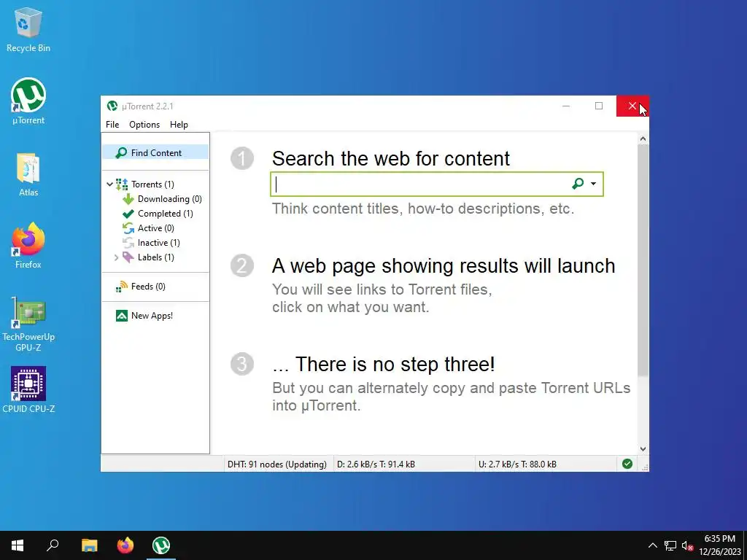Image resolution: width=747 pixels, height=560 pixels.
Task: Launch Firefox from the taskbar
Action: tap(125, 545)
